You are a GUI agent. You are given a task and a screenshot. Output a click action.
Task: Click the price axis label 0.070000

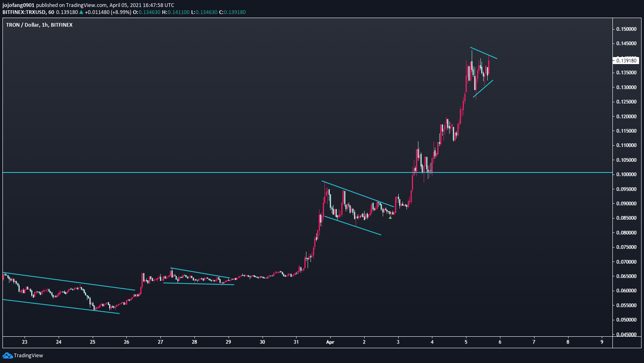[x=626, y=262]
